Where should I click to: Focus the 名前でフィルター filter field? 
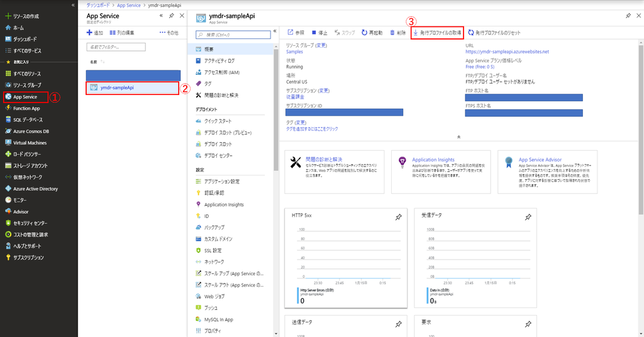pos(116,47)
